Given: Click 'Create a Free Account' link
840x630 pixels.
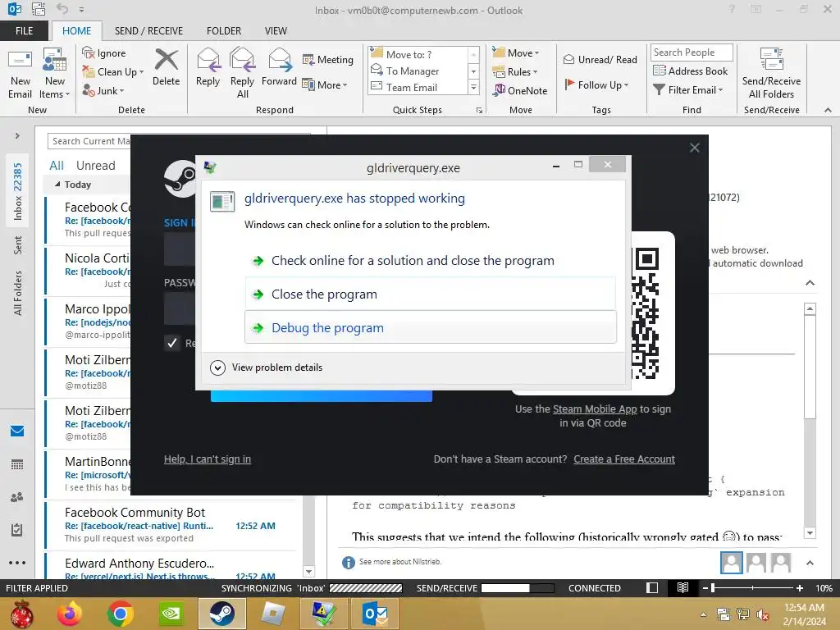Looking at the screenshot, I should [x=624, y=459].
